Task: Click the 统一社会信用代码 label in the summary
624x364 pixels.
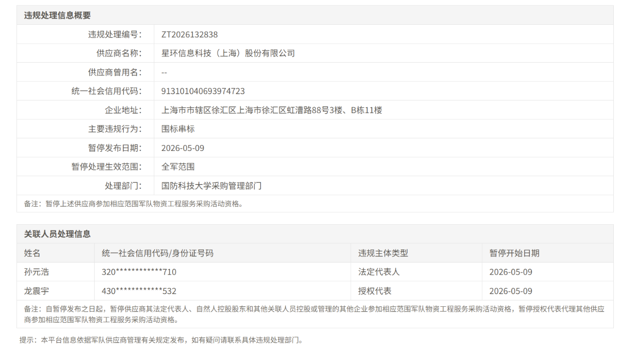Action: pos(106,91)
